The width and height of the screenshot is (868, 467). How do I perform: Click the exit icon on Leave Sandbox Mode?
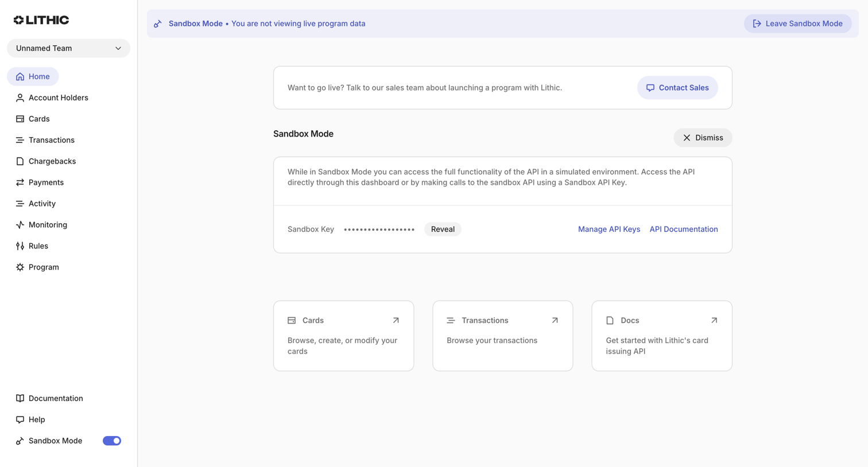(757, 24)
